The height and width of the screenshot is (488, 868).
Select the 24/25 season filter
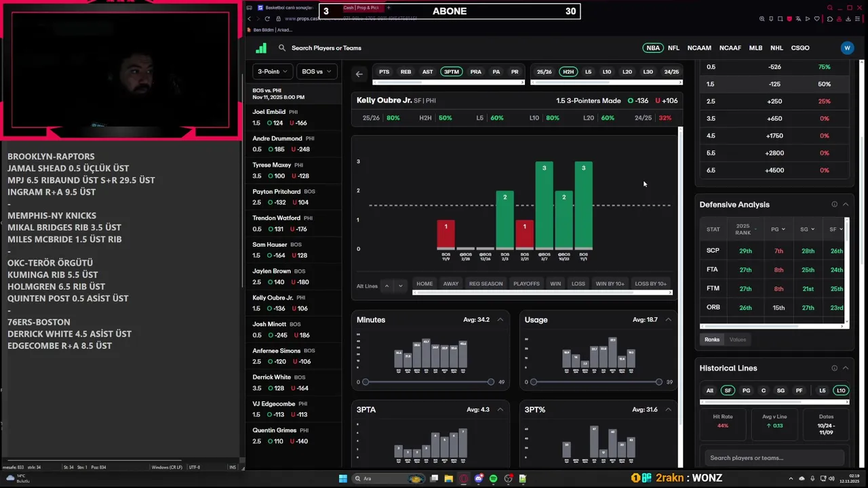point(671,72)
